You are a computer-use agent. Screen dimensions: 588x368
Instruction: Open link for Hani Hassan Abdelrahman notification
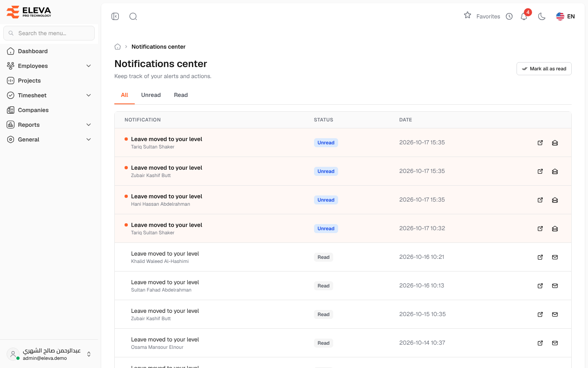[x=540, y=200]
